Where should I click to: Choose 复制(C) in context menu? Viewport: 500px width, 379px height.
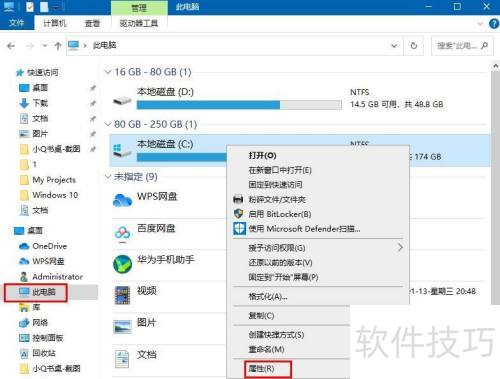(261, 315)
